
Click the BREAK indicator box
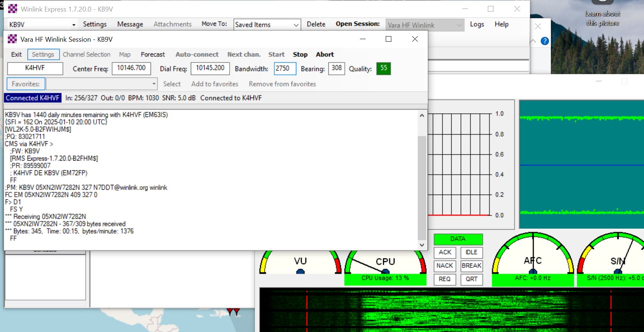click(471, 266)
